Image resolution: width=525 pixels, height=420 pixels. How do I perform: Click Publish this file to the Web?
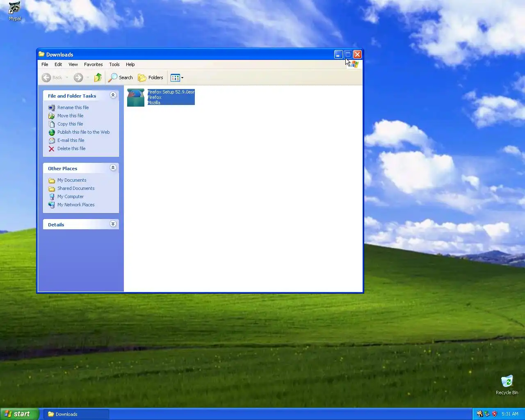pyautogui.click(x=84, y=132)
